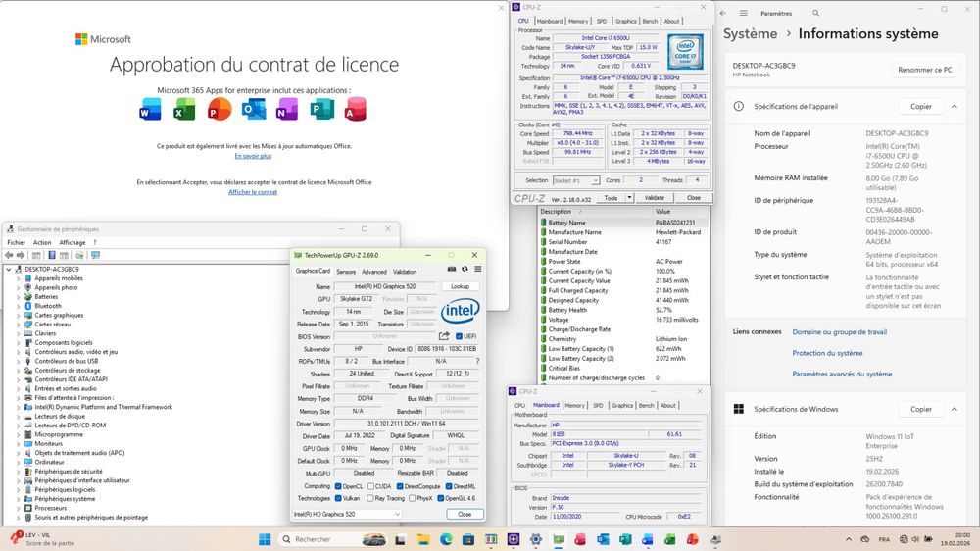Toggle the OpenCL checkbox
This screenshot has width=980, height=551.
coord(338,486)
